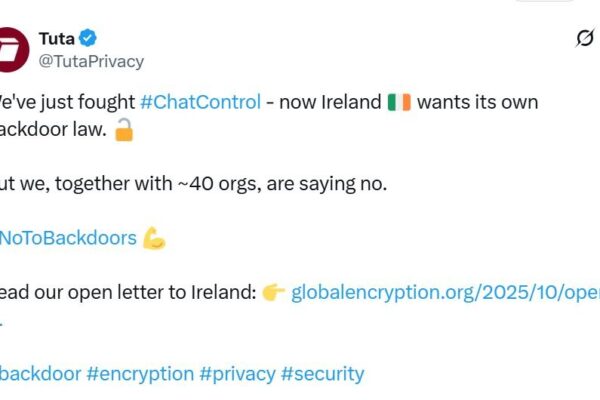View posts tagged #backdoor
600x400 pixels.
click(40, 374)
